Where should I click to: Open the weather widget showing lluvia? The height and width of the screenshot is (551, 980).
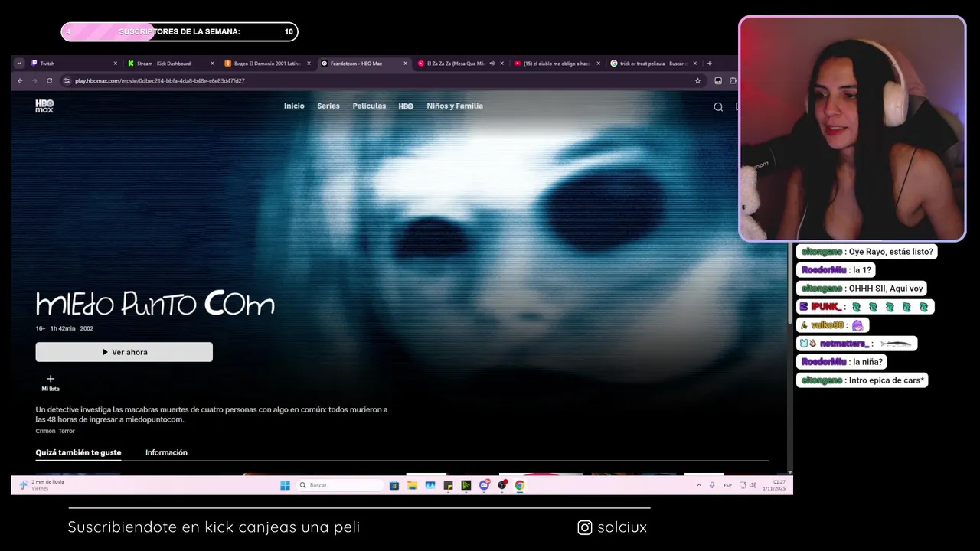41,485
